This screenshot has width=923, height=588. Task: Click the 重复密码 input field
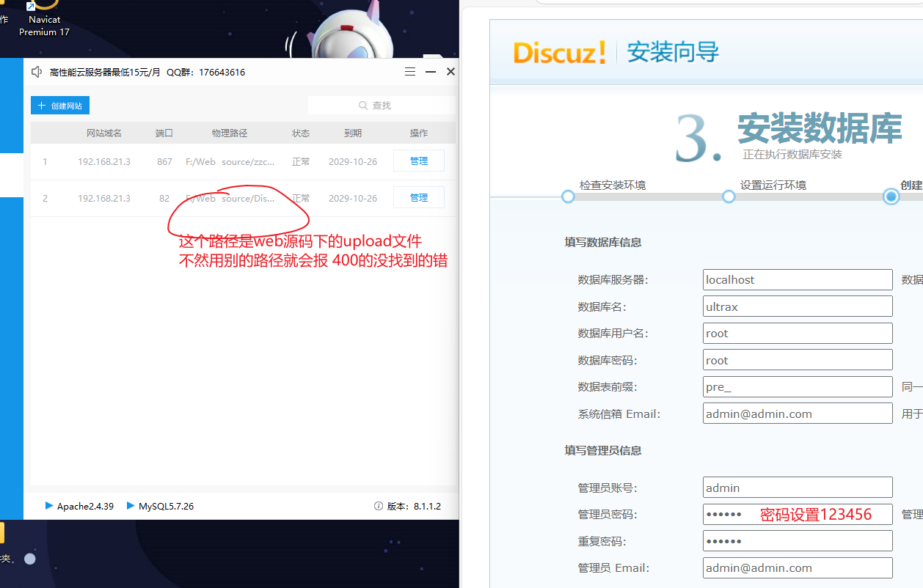798,541
